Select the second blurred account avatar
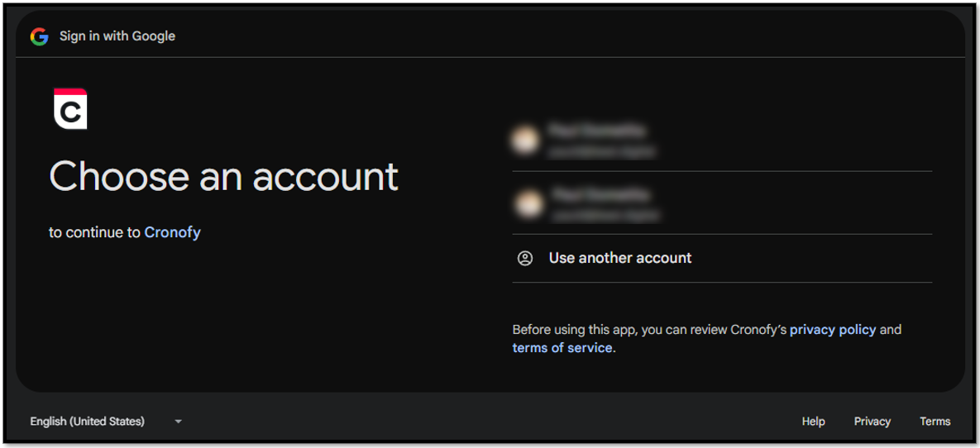 pyautogui.click(x=528, y=203)
